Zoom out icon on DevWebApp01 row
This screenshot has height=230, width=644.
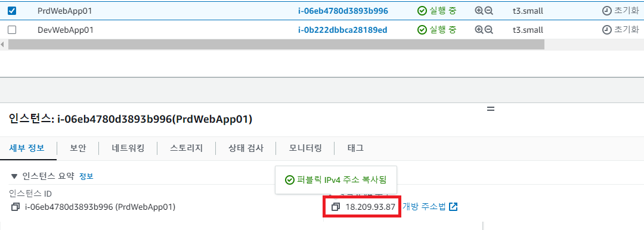point(488,30)
